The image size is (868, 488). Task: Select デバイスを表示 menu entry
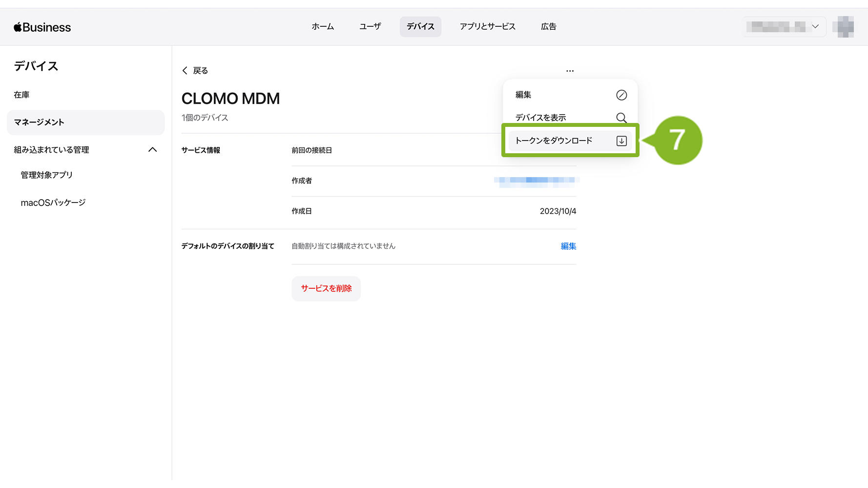(540, 118)
